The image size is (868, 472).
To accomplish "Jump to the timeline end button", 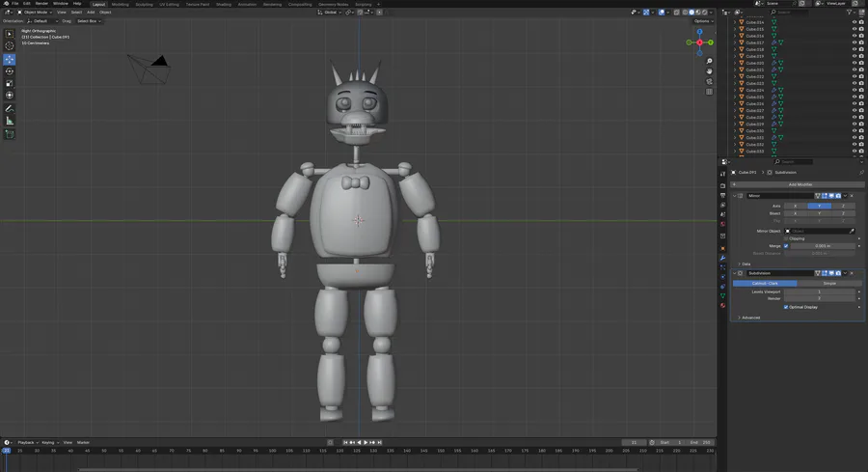I will [379, 443].
